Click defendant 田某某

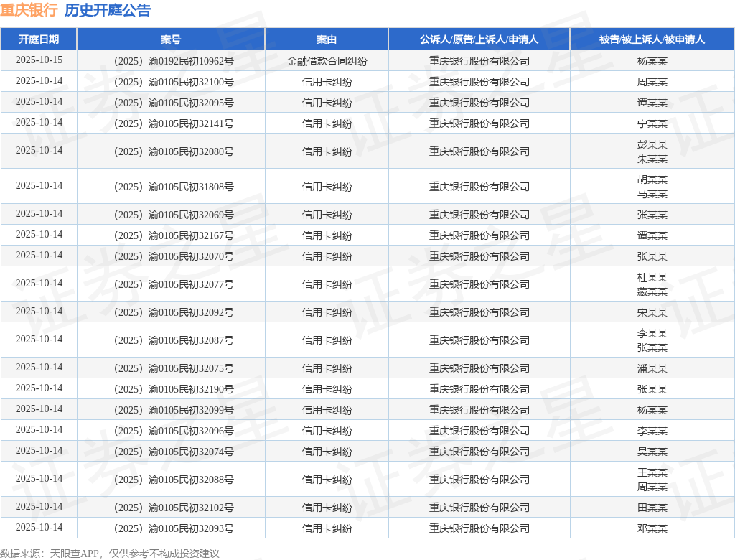(x=652, y=508)
